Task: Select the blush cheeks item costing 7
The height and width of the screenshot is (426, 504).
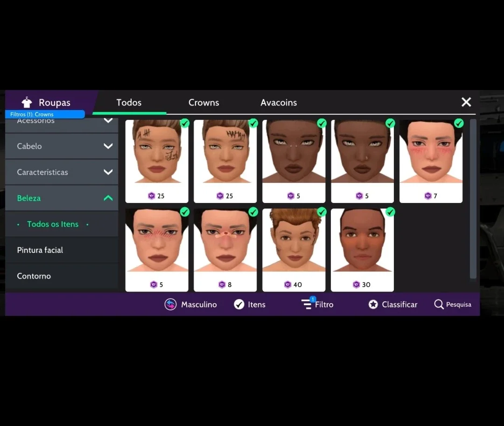Action: (x=431, y=161)
